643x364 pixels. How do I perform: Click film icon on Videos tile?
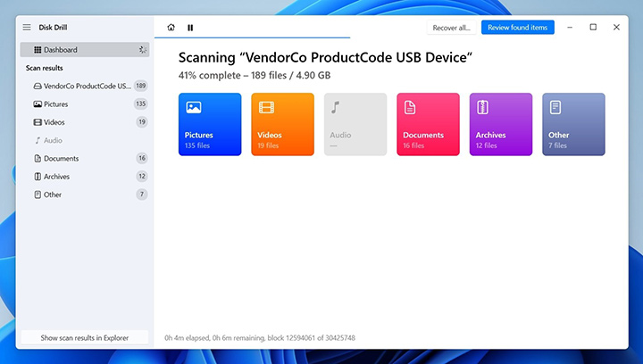(266, 107)
